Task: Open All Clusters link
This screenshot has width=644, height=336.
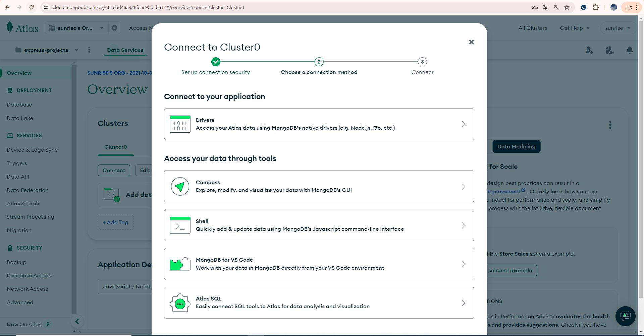Action: point(533,28)
